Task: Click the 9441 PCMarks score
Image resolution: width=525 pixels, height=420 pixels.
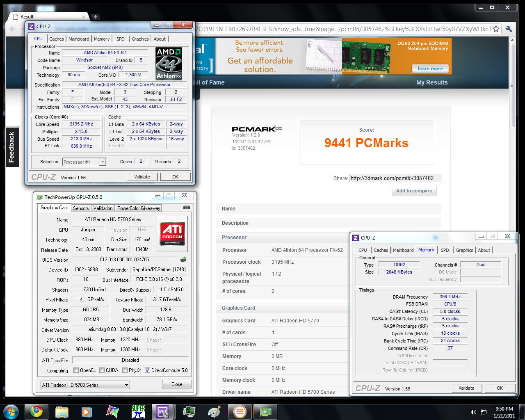Action: pyautogui.click(x=366, y=143)
